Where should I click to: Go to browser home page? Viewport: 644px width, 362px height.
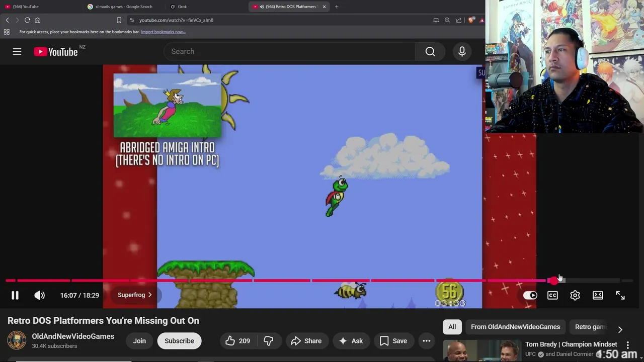(37, 20)
